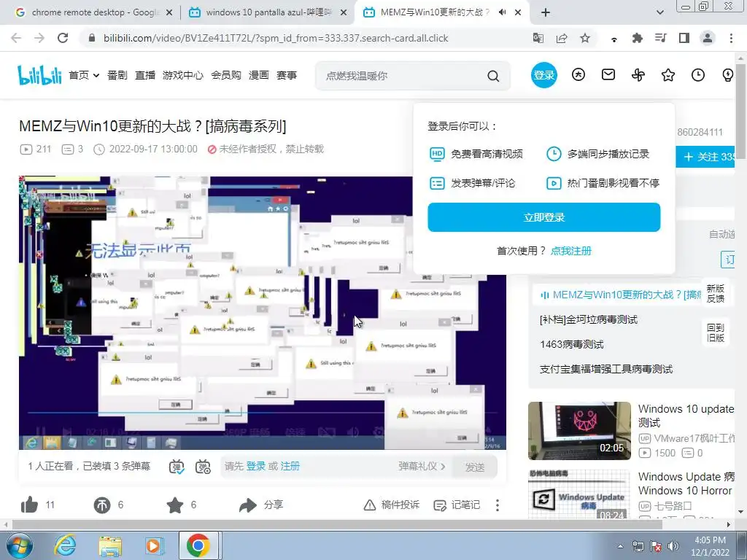Share the video via 分享 arrow
This screenshot has height=560, width=747.
[x=261, y=505]
